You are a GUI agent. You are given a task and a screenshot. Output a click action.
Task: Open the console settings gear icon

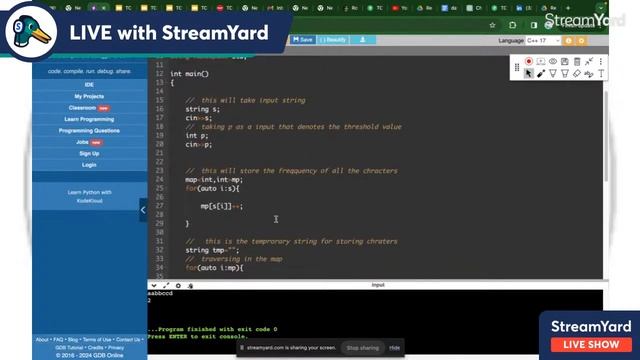coord(178,285)
